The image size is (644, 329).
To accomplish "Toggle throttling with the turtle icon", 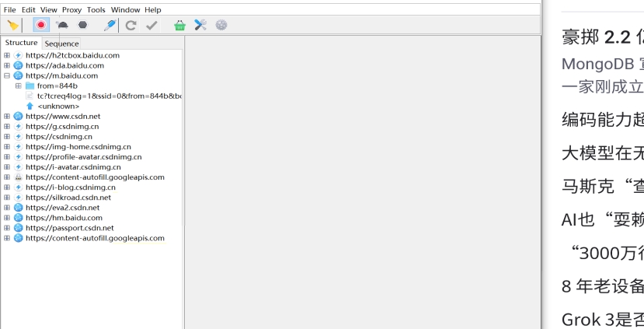I will click(61, 26).
